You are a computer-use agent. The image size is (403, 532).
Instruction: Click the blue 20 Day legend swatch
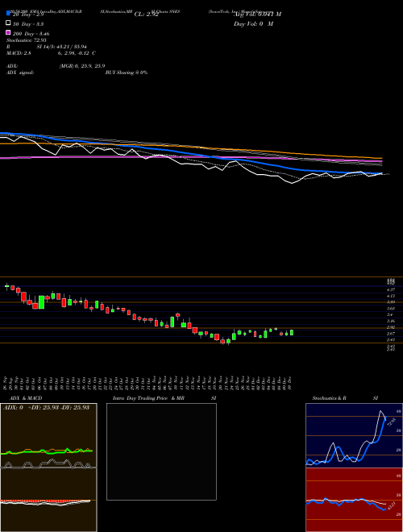pos(8,13)
